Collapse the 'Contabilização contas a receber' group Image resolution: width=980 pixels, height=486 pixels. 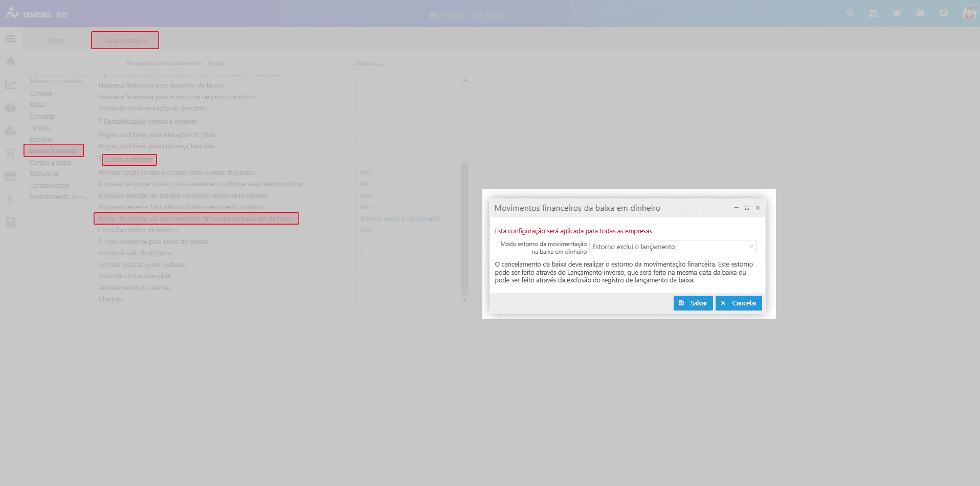click(x=98, y=121)
